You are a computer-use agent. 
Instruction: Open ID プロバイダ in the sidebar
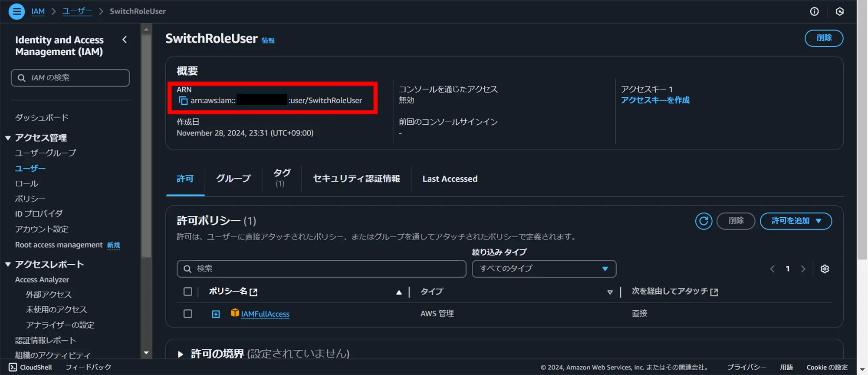tap(39, 214)
